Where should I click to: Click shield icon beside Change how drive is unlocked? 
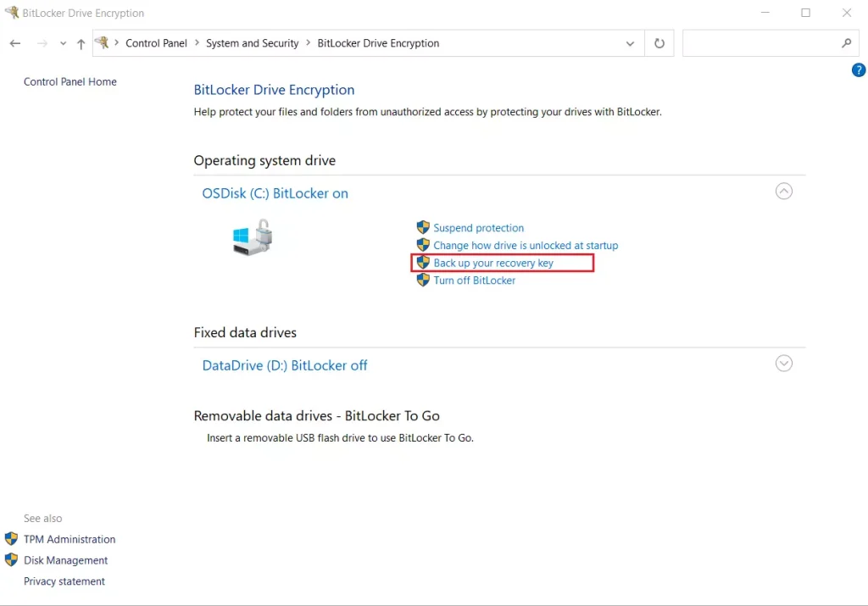(x=423, y=245)
